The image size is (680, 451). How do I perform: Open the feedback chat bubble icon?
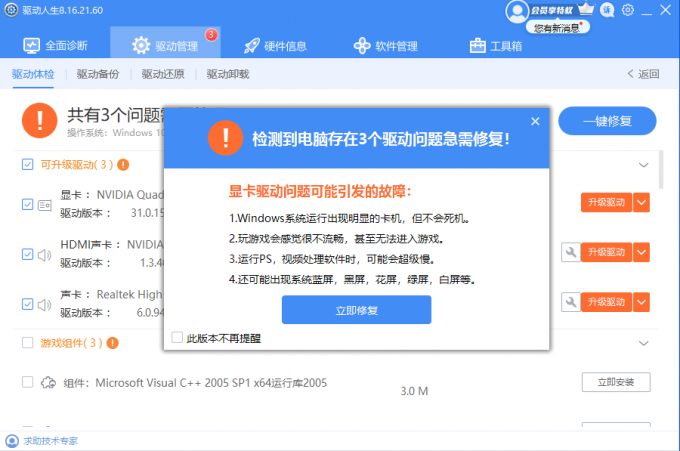[607, 10]
